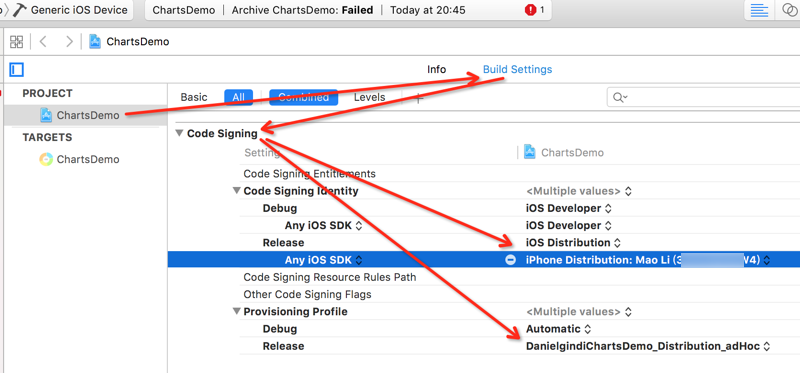
Task: Go back with the left chevron
Action: 43,42
